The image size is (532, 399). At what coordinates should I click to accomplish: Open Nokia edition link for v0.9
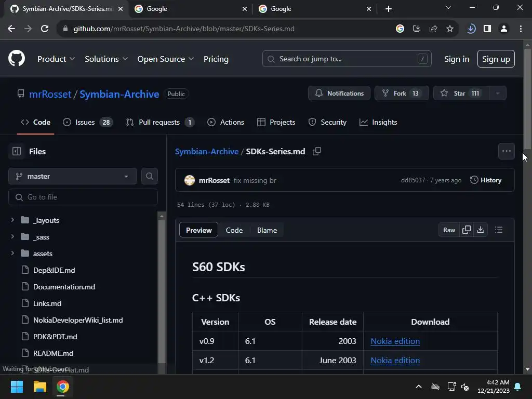click(x=395, y=341)
